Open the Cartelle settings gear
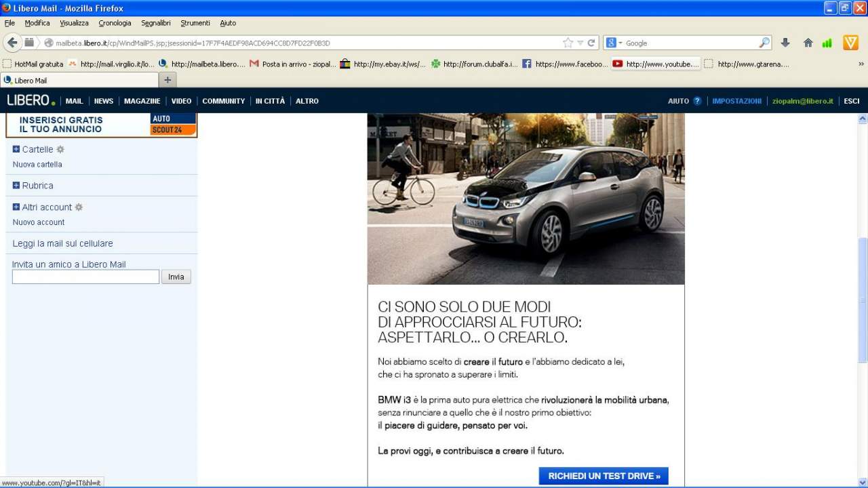 coord(60,149)
